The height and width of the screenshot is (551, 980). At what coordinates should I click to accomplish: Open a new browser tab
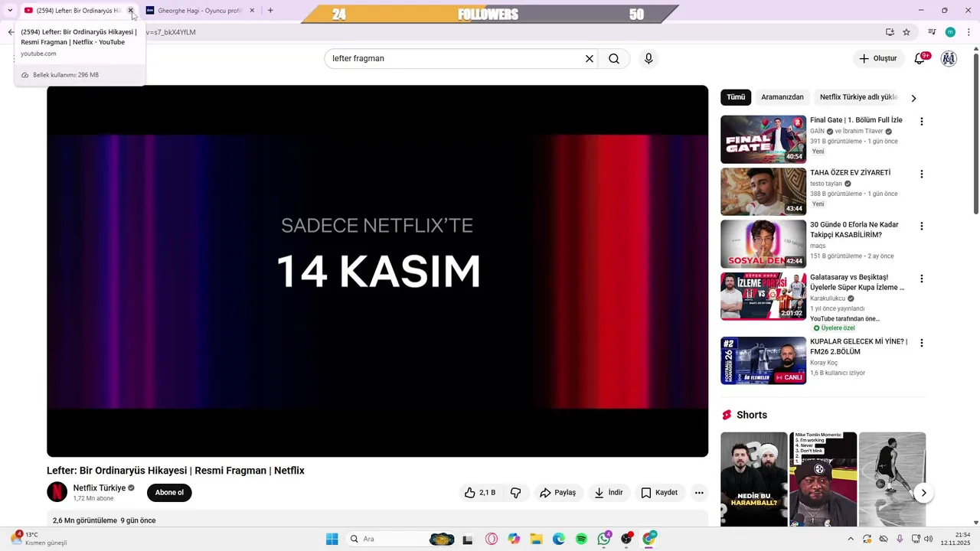[x=270, y=11]
